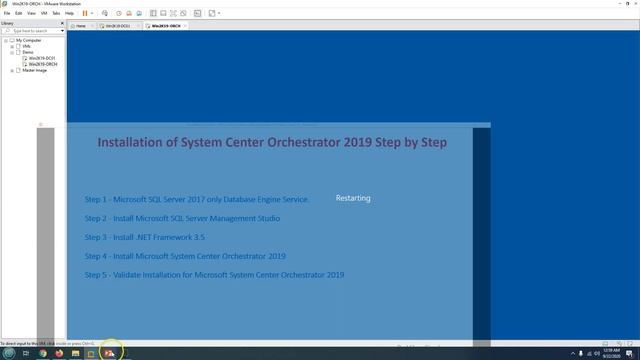Show hidden system tray icons

coord(573,353)
